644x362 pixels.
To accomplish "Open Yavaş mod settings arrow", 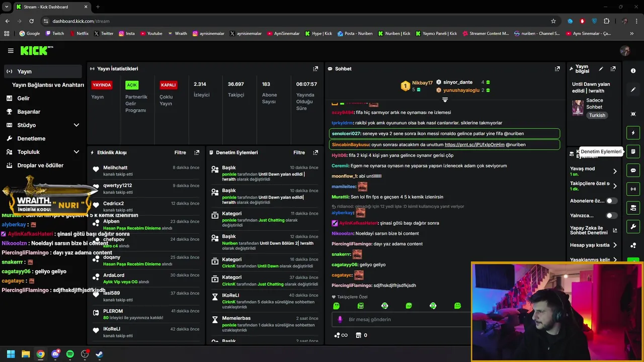I will coord(615,171).
